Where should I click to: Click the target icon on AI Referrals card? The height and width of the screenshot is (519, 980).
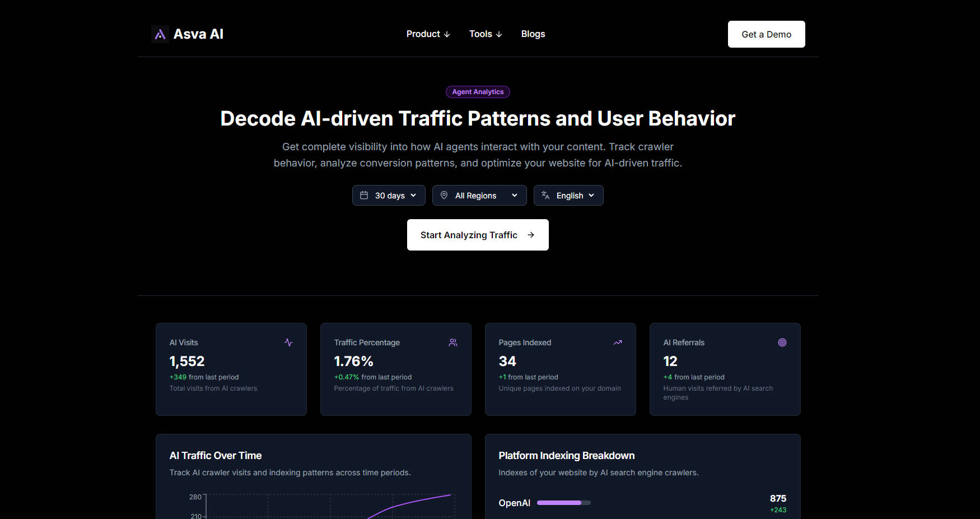point(782,342)
